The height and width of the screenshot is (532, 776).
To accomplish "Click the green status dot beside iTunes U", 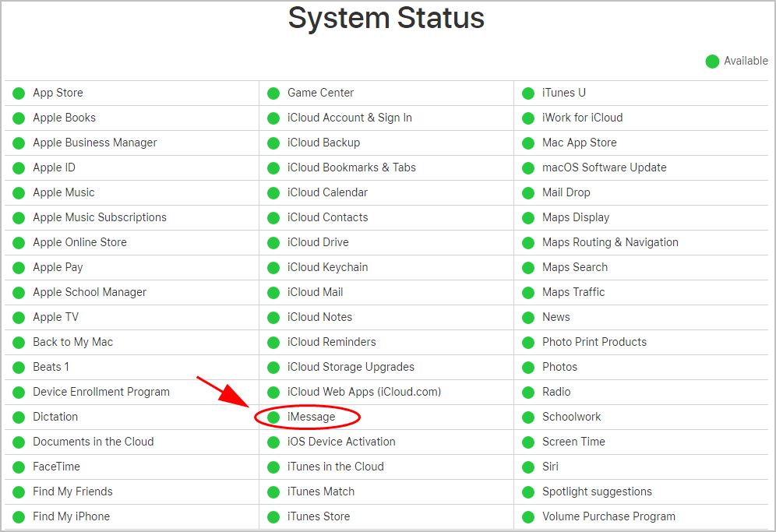I will (528, 93).
